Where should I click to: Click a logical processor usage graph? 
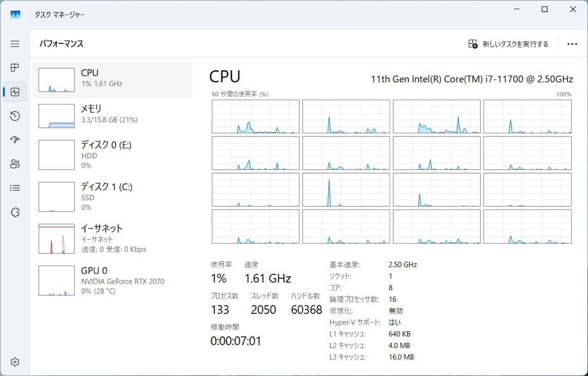(255, 116)
